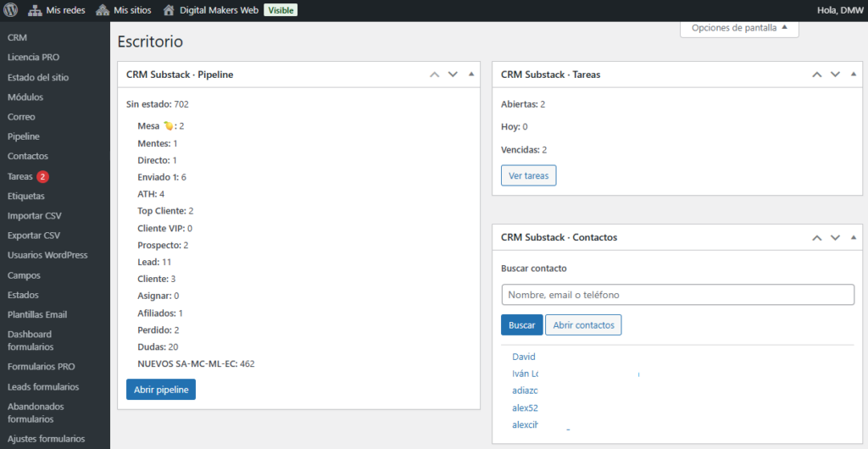This screenshot has width=868, height=449.
Task: Click the Cliente VIP: 0 line
Action: (x=165, y=228)
